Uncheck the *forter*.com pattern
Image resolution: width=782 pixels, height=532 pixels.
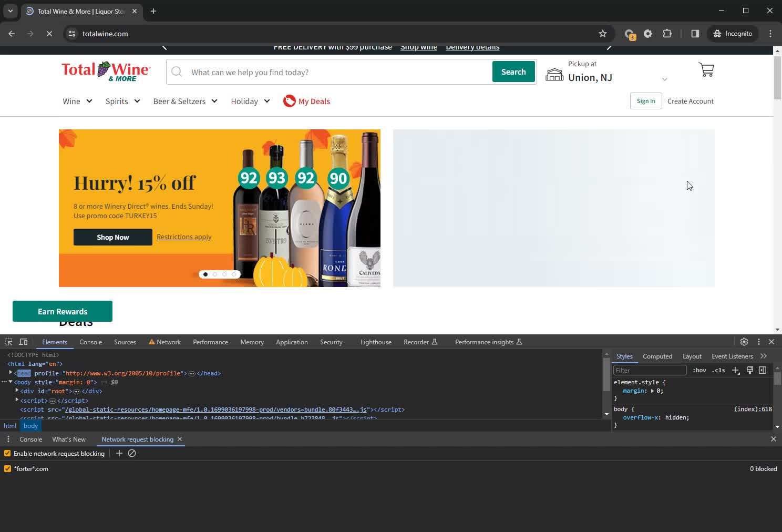[7, 468]
